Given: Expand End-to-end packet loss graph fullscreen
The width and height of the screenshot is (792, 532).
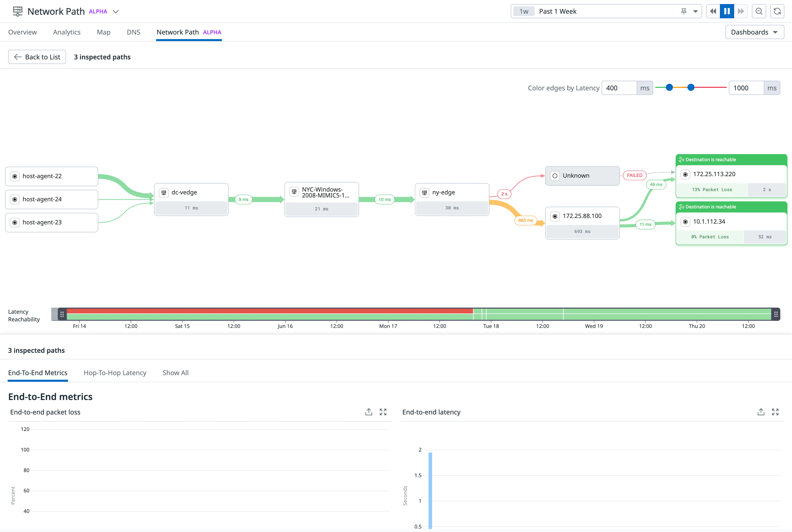Looking at the screenshot, I should (x=383, y=412).
